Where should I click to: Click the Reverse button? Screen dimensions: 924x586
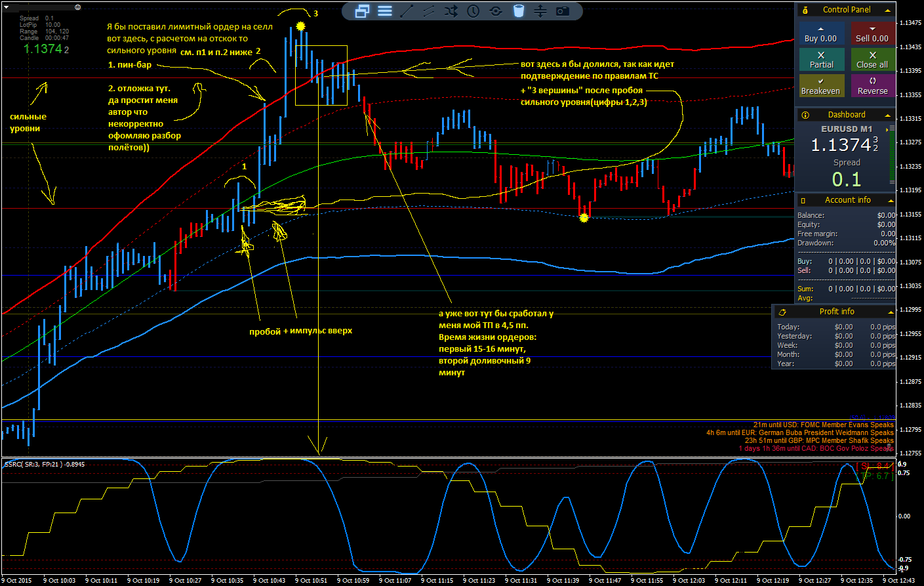[x=872, y=86]
